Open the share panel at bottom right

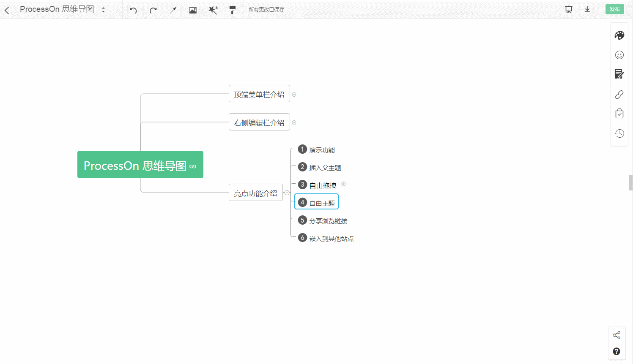pos(617,334)
